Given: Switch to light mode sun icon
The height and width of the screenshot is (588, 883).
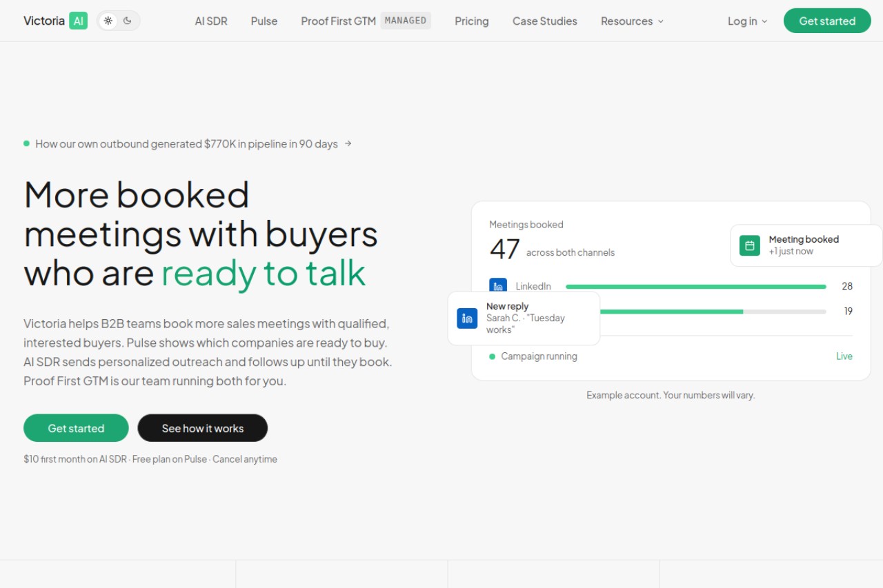Looking at the screenshot, I should coord(108,21).
